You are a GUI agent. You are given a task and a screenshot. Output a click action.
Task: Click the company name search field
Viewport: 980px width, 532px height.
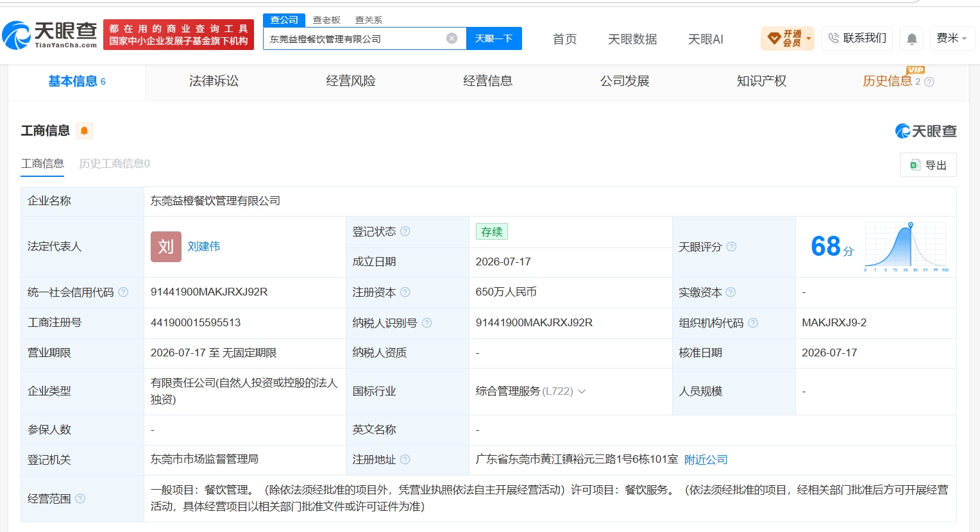355,38
